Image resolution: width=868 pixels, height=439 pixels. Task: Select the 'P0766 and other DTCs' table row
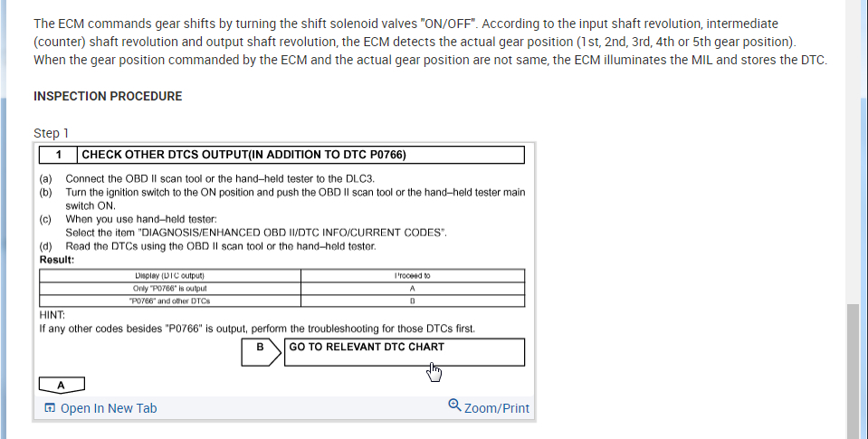coord(169,301)
